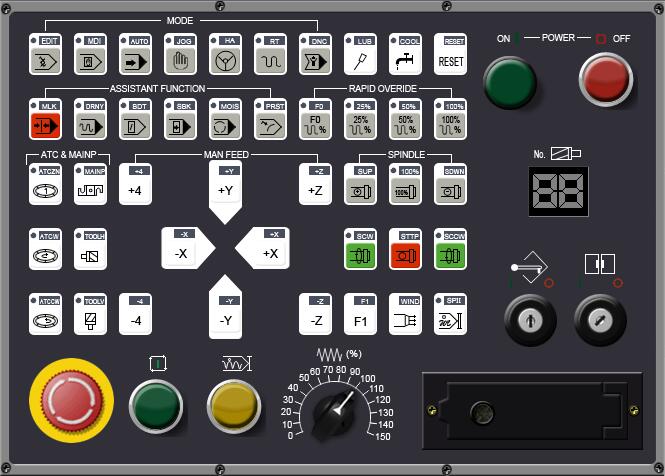Jog the axis with +X button

(266, 248)
